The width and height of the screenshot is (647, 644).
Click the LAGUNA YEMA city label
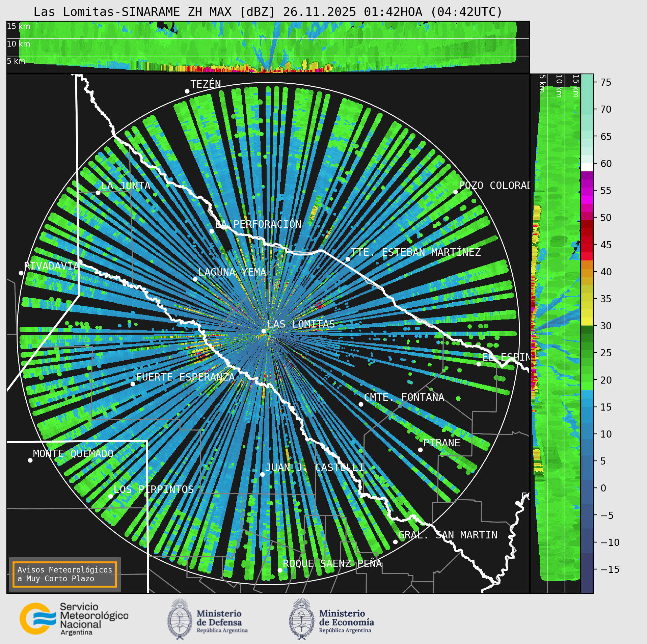coord(232,272)
